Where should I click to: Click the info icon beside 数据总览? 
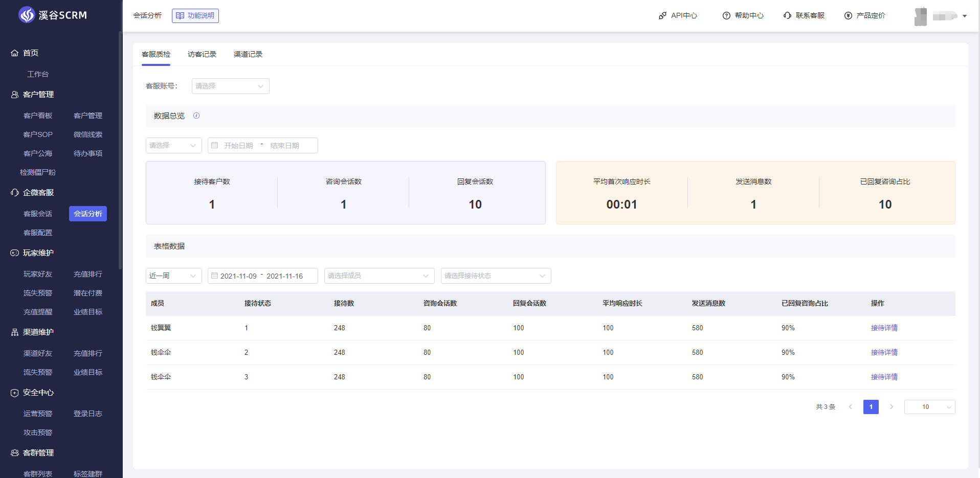pos(196,116)
